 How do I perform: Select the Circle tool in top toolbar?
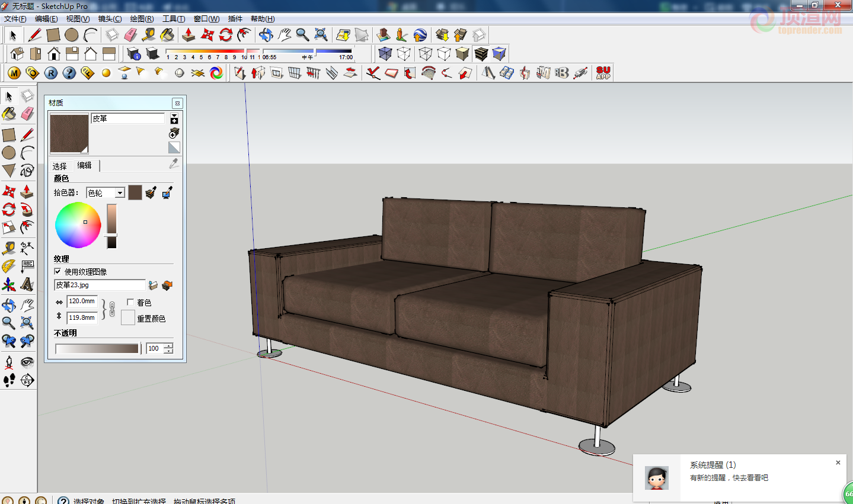point(72,35)
